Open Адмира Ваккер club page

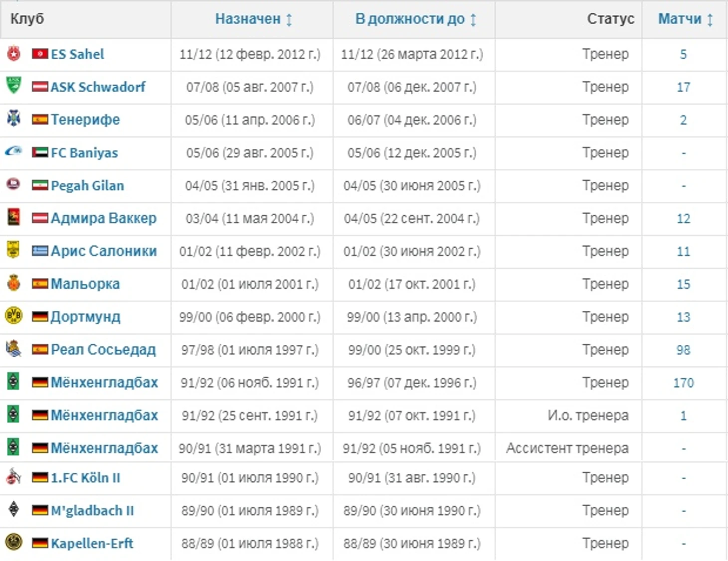(x=104, y=218)
